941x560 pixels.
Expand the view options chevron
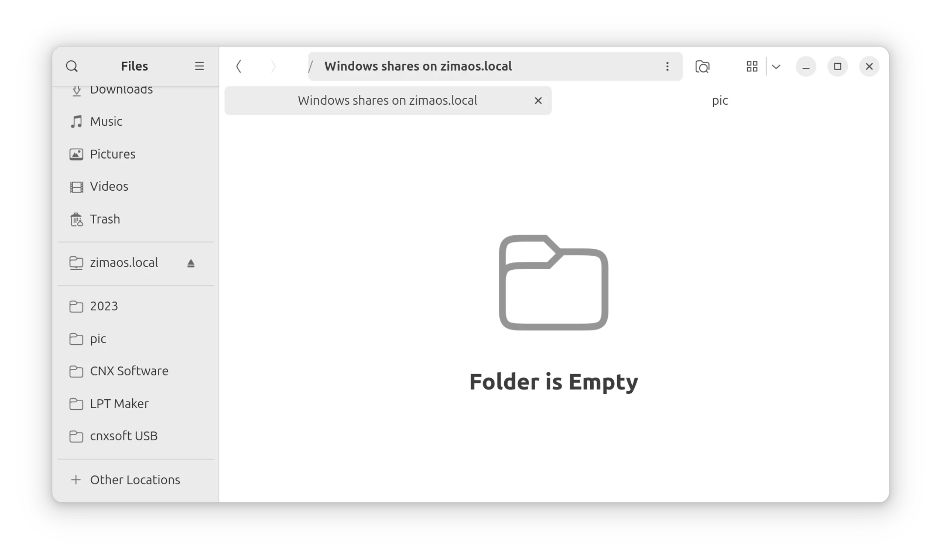click(x=776, y=66)
